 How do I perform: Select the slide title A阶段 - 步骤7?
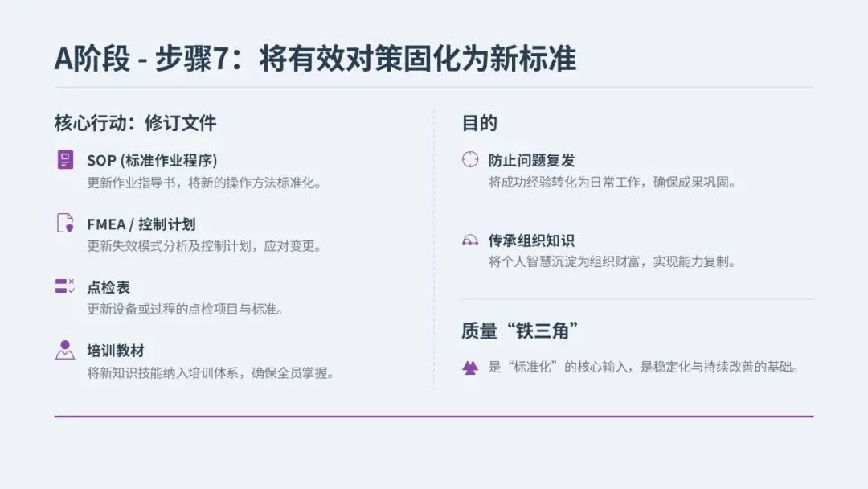315,58
